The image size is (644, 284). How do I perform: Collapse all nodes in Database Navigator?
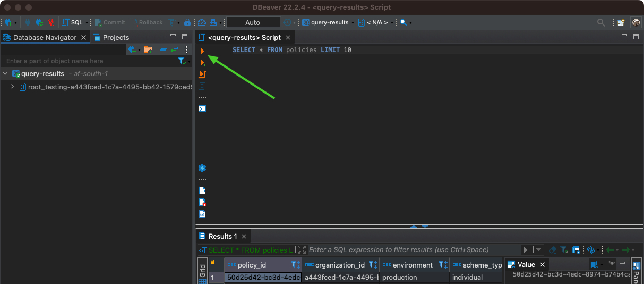(x=163, y=49)
